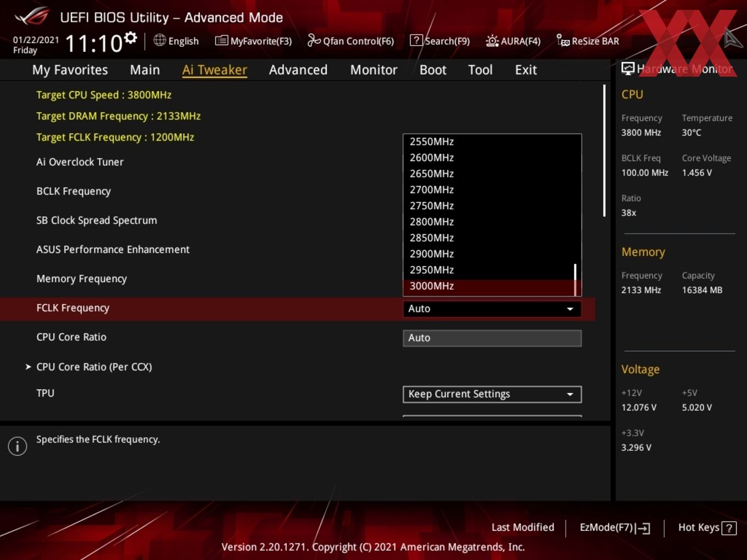
Task: Select the Ai Overclock Tuner row
Action: [x=80, y=162]
